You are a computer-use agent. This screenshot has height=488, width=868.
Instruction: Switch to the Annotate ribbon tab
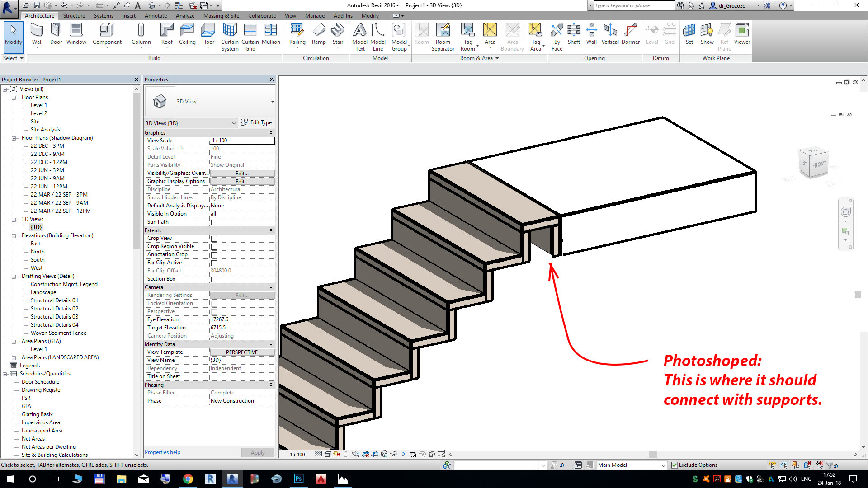click(156, 15)
